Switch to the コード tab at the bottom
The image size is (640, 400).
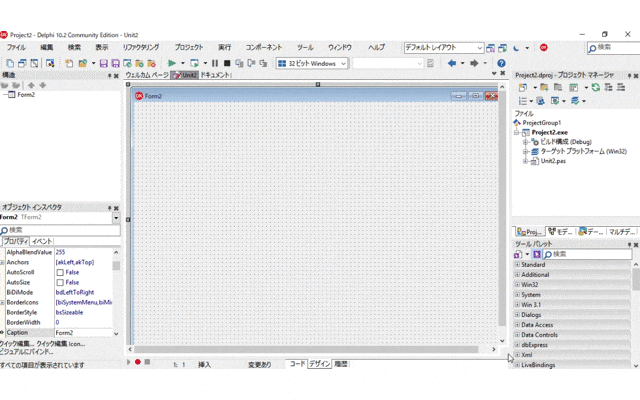[x=297, y=364]
